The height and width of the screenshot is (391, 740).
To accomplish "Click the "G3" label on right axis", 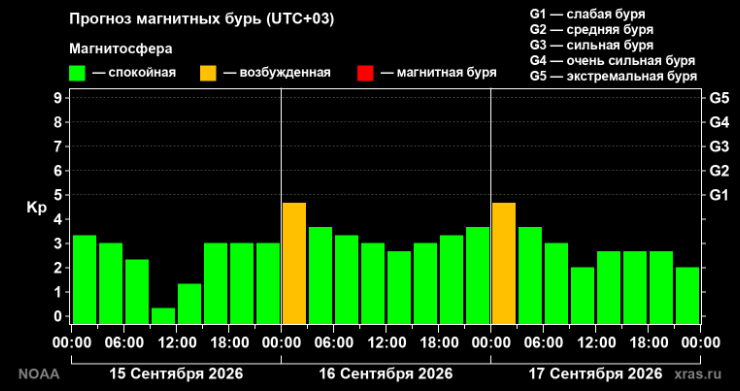I will pos(719,146).
